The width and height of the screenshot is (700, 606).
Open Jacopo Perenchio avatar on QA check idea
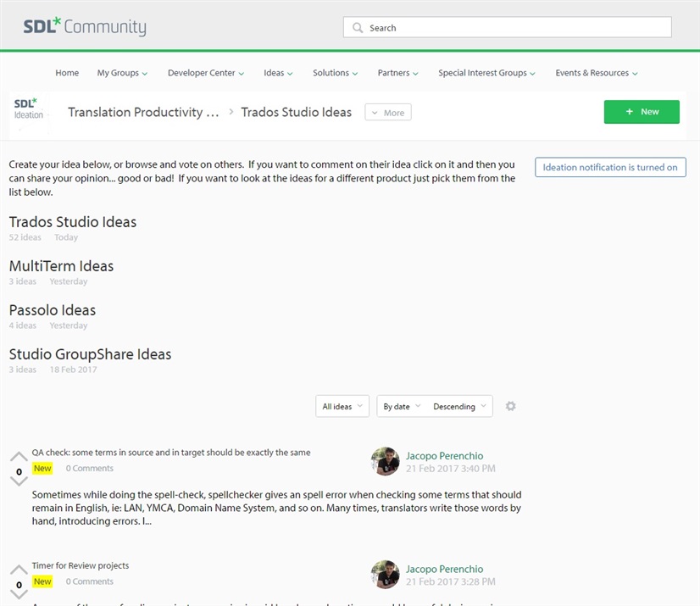pos(386,461)
